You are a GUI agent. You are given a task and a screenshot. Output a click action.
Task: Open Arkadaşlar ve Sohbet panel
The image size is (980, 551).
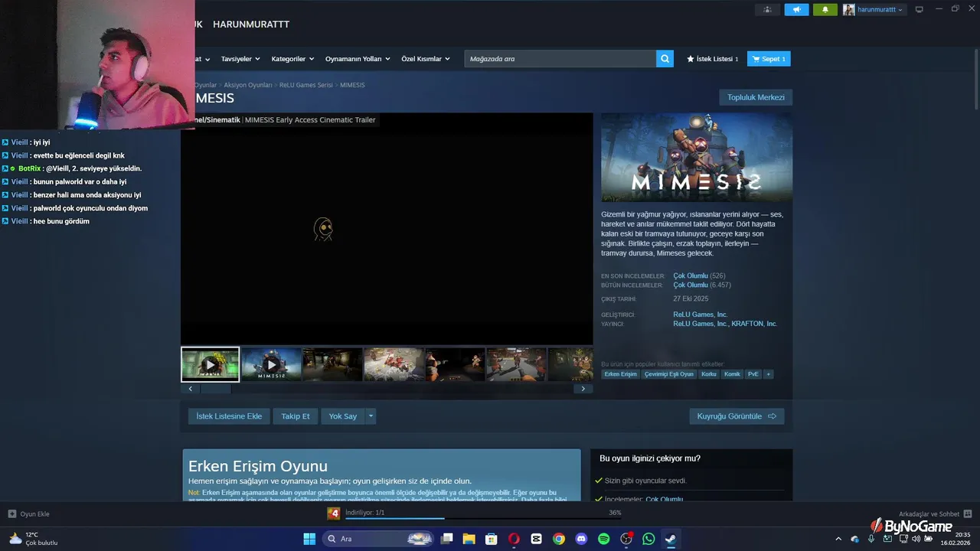(935, 514)
